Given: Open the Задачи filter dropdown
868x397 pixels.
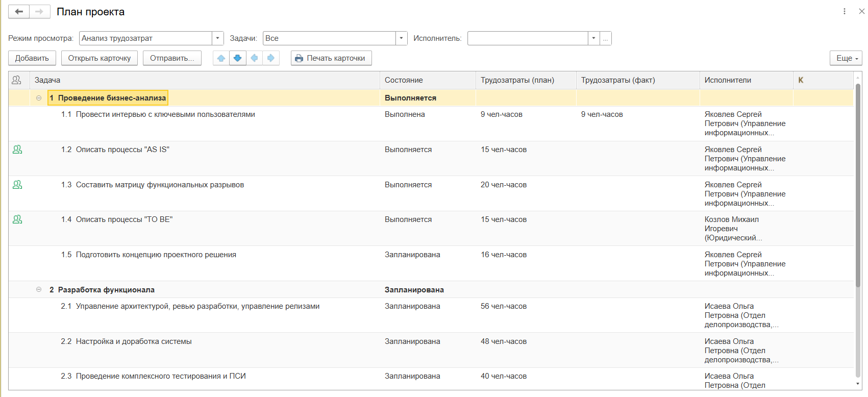Looking at the screenshot, I should (x=401, y=38).
